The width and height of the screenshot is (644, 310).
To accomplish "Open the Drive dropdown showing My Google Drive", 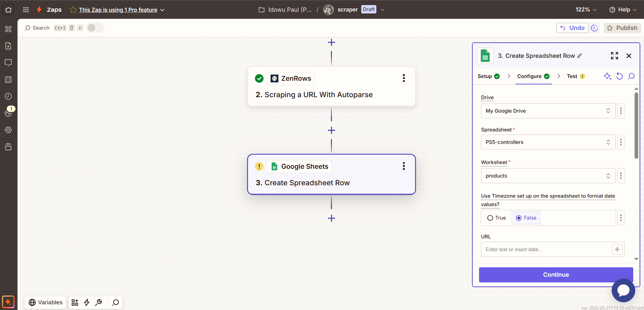I will (x=548, y=111).
